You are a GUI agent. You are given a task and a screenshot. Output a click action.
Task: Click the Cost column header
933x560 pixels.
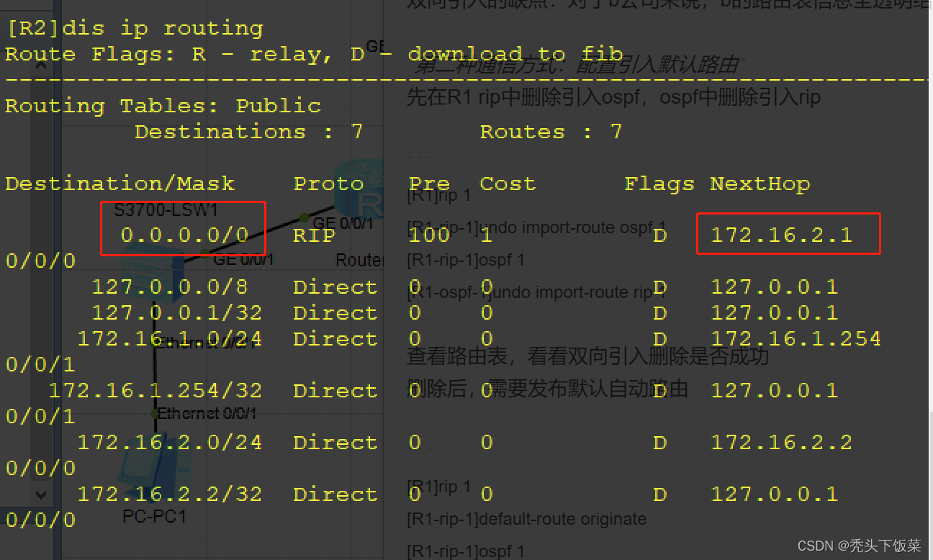coord(508,184)
